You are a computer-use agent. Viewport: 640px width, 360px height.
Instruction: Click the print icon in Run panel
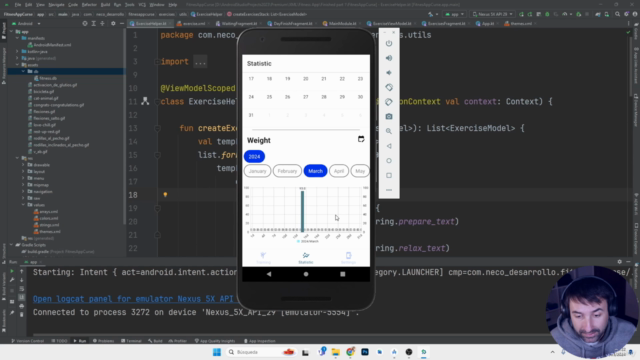coord(22,306)
